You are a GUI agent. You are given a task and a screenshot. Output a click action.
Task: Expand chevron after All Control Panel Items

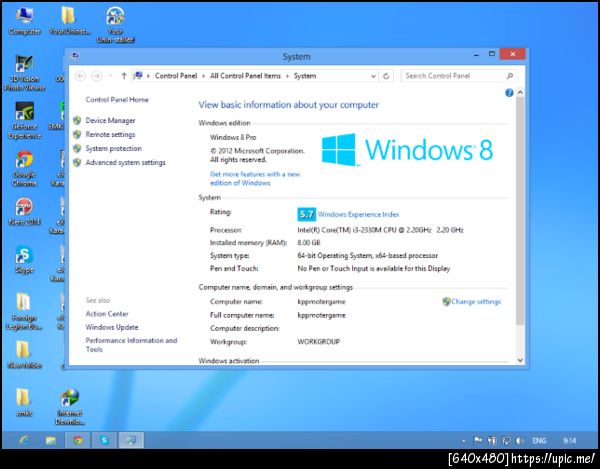click(x=287, y=76)
